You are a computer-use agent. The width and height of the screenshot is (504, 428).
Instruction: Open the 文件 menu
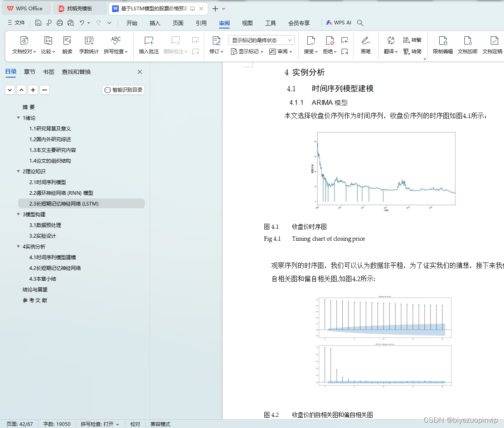[16, 23]
